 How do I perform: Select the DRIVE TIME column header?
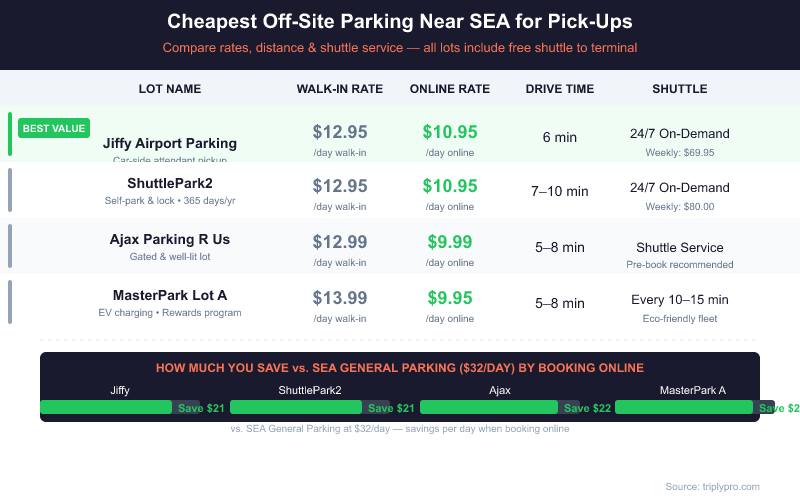pos(560,89)
